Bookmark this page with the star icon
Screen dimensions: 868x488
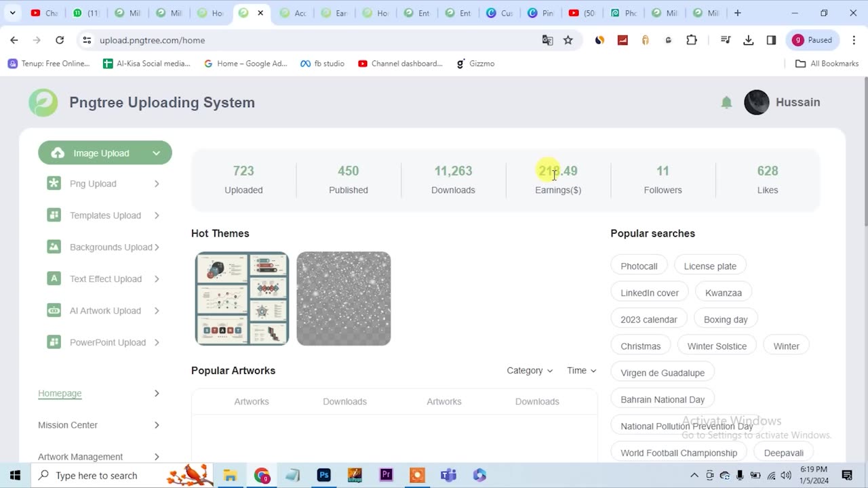coord(568,40)
